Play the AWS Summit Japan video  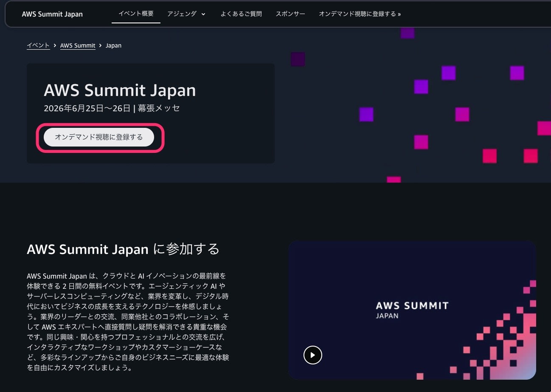coord(313,355)
